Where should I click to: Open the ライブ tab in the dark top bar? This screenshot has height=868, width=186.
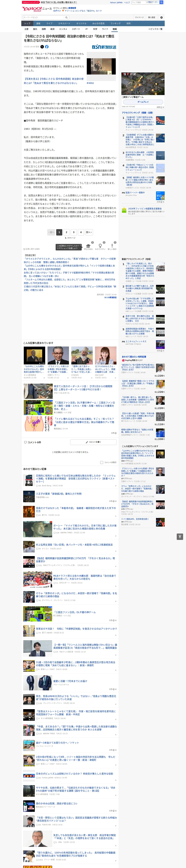coord(49,24)
